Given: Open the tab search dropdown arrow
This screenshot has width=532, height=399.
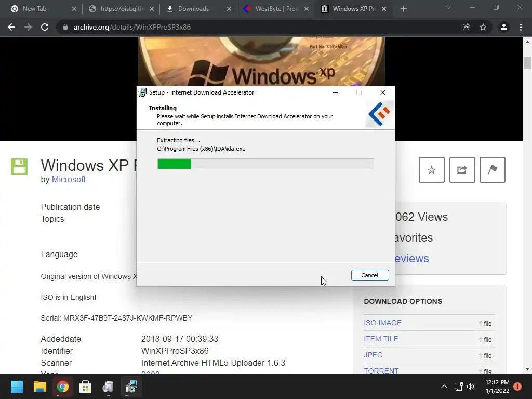Looking at the screenshot, I should tap(448, 7).
